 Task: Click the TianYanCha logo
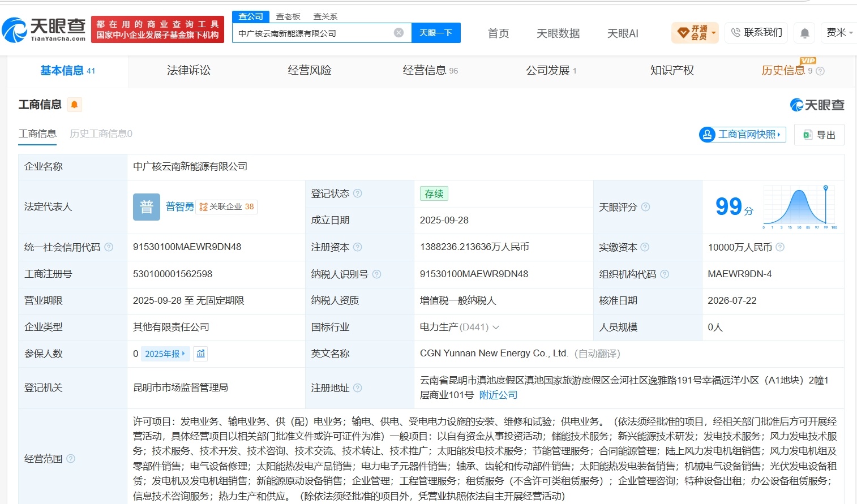point(44,29)
